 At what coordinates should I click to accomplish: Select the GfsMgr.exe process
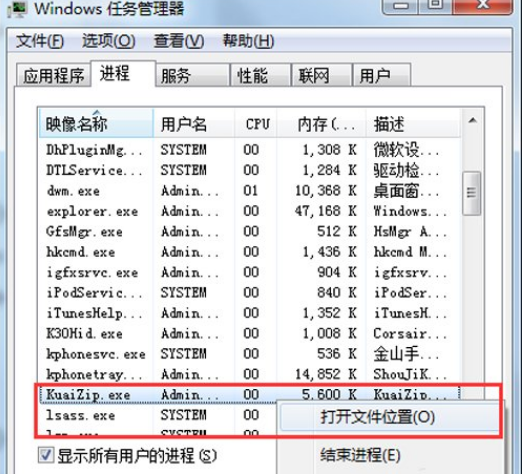(249, 232)
